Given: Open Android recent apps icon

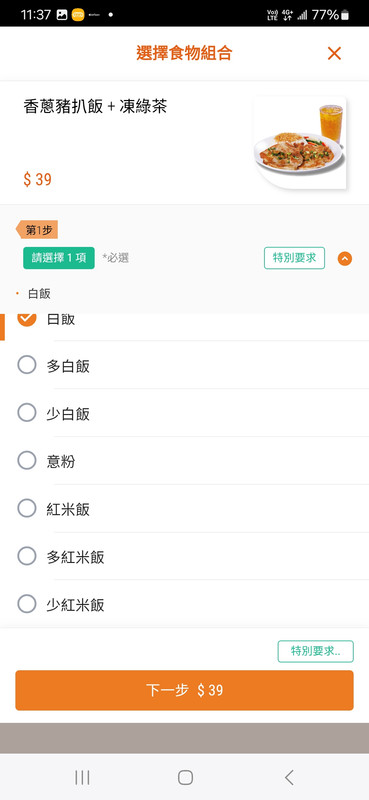Looking at the screenshot, I should (82, 778).
